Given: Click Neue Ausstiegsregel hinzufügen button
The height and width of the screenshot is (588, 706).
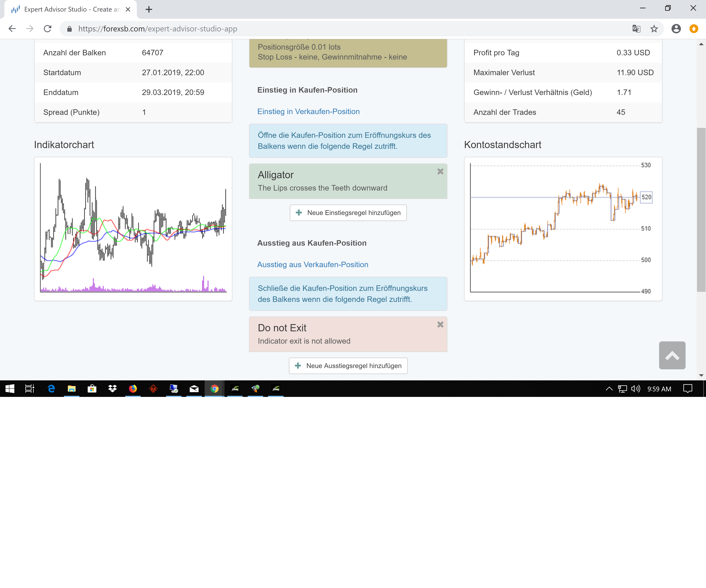Looking at the screenshot, I should (348, 365).
